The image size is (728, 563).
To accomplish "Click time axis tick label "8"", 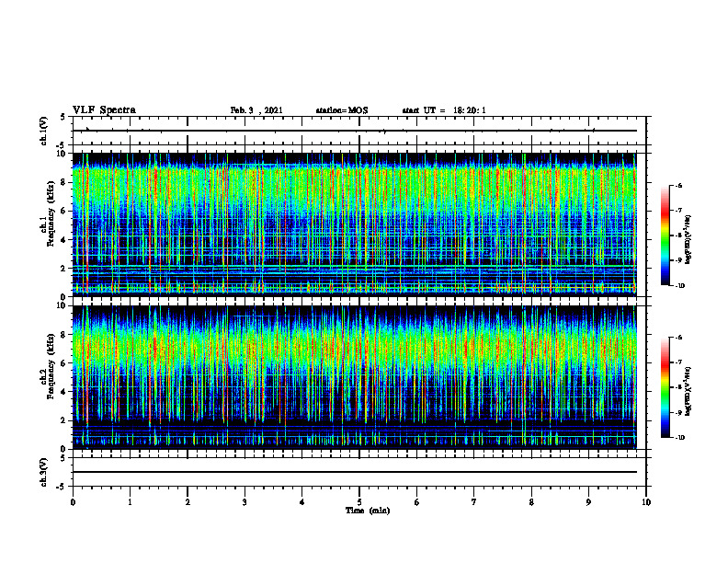I will coord(531,502).
